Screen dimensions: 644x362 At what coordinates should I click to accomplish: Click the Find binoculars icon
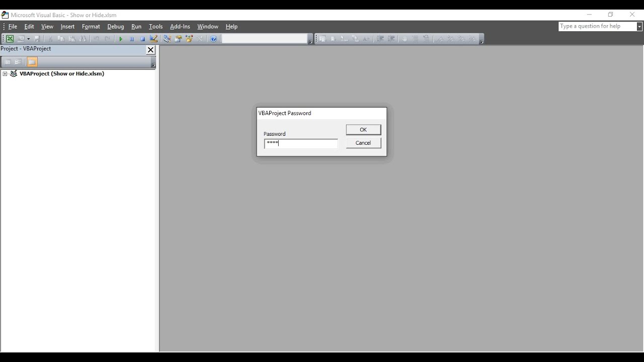(83, 39)
